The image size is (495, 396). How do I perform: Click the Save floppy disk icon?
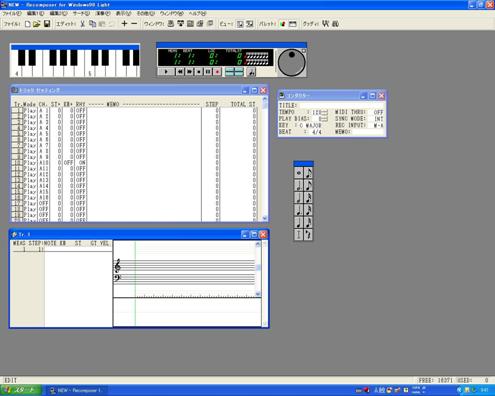coord(47,24)
